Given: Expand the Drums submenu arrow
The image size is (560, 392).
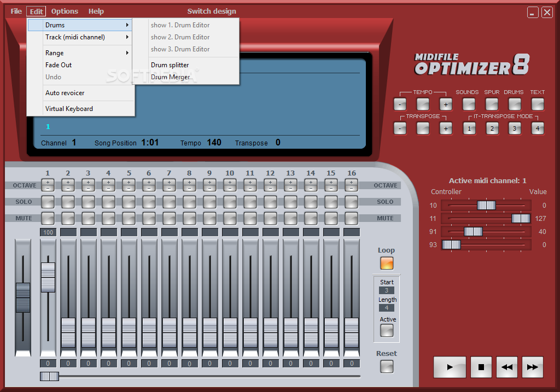Looking at the screenshot, I should (x=127, y=25).
